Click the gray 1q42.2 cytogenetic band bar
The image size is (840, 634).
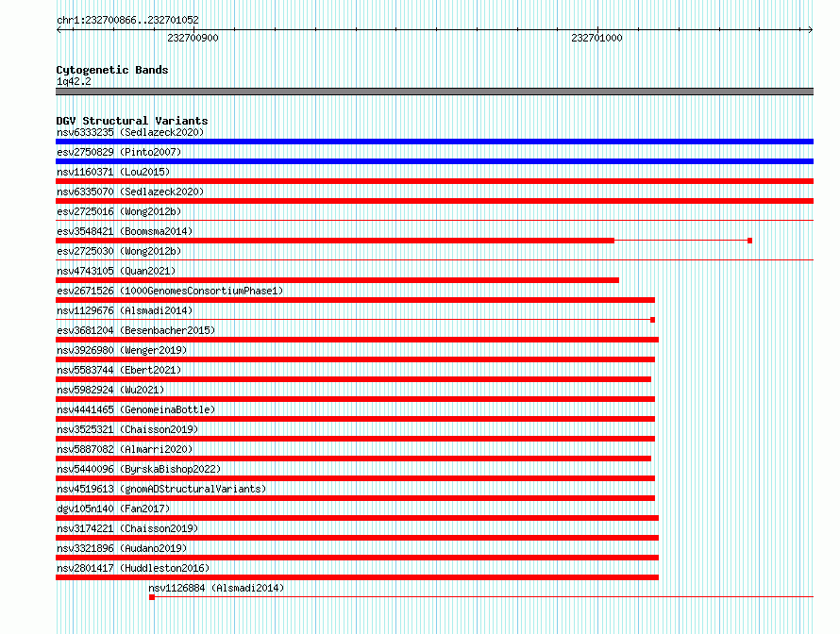pyautogui.click(x=434, y=92)
